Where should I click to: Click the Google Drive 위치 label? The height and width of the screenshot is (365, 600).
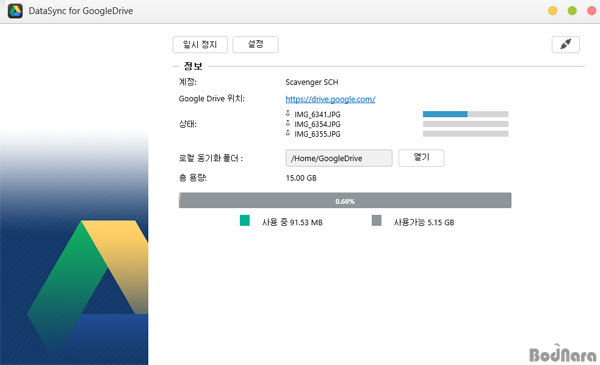[x=212, y=99]
